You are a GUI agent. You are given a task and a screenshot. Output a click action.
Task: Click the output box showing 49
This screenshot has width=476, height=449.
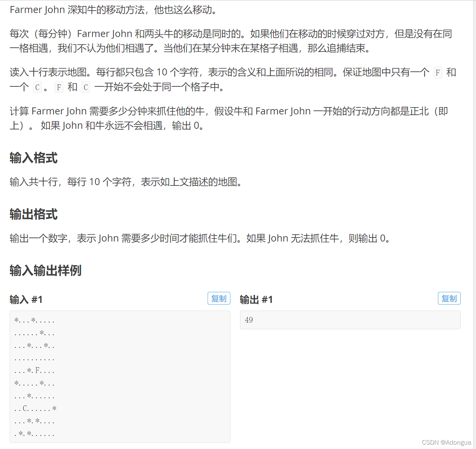click(x=350, y=320)
